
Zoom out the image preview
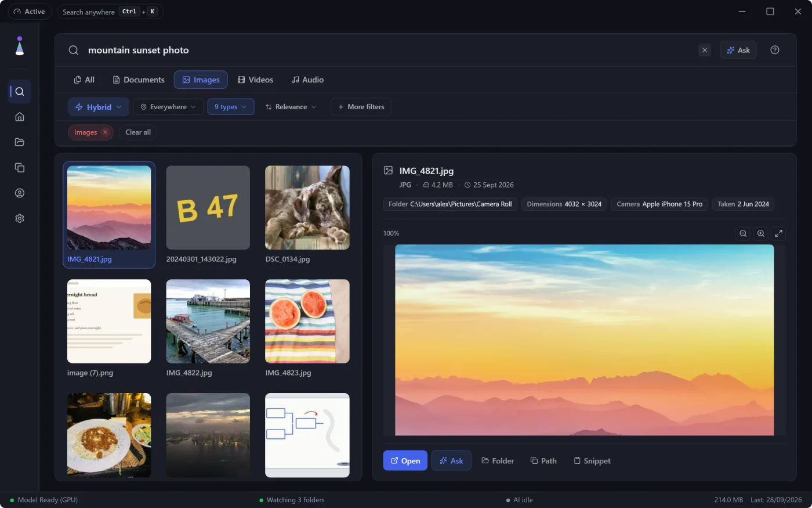click(x=743, y=233)
